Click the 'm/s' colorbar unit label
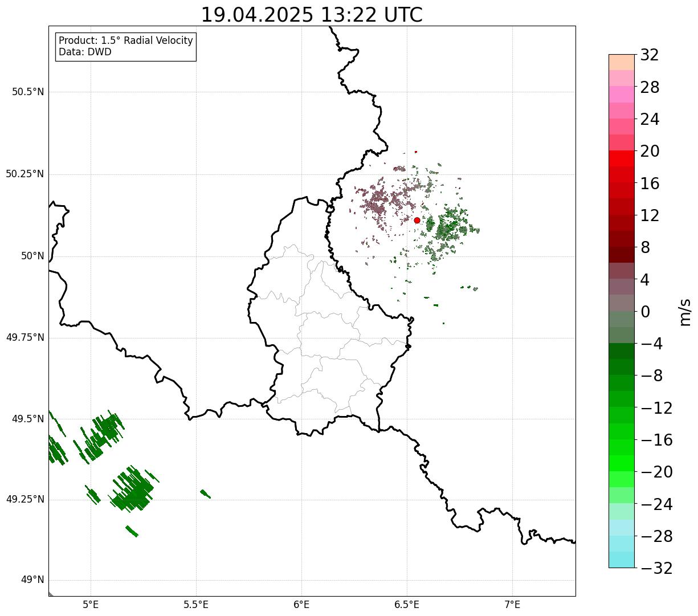This screenshot has height=616, width=698. 685,312
